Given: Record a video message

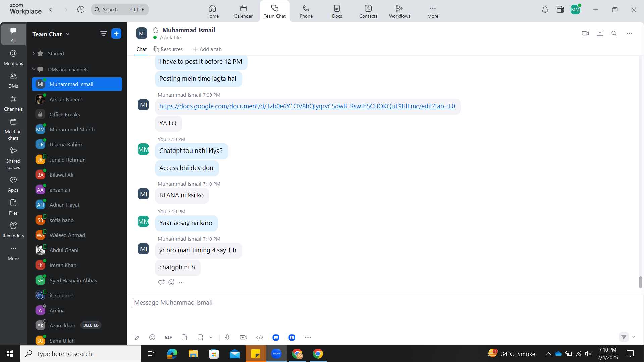Looking at the screenshot, I should tap(244, 337).
